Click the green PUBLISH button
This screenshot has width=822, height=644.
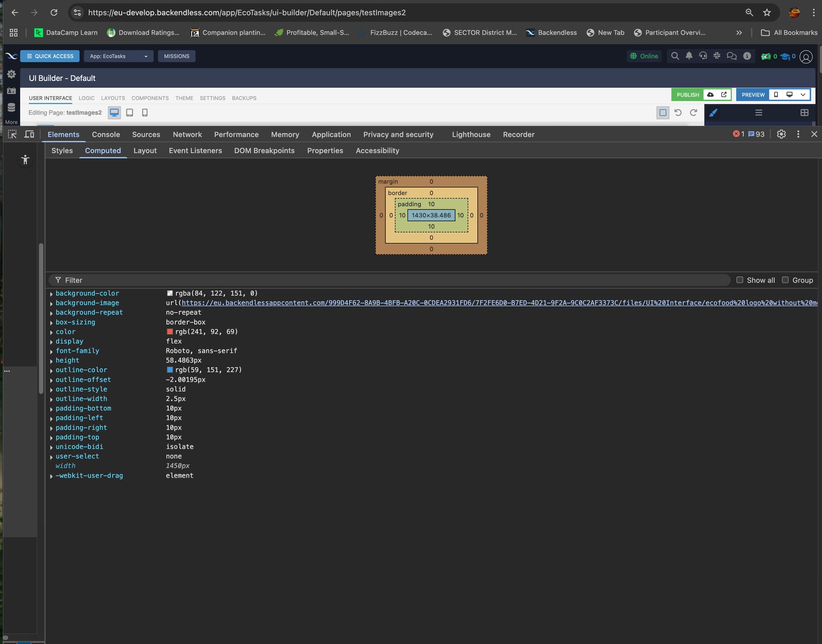(x=688, y=95)
